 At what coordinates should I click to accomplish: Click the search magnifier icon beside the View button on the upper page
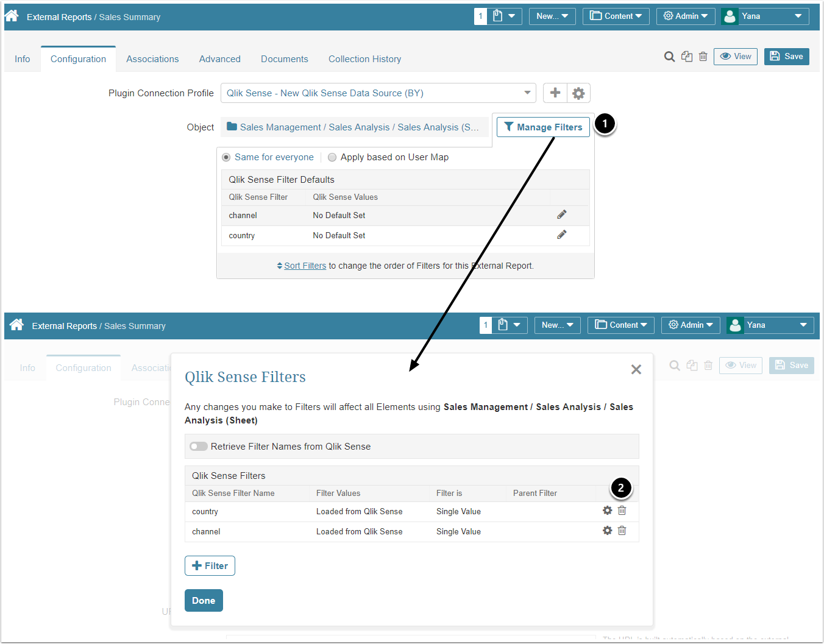[669, 57]
